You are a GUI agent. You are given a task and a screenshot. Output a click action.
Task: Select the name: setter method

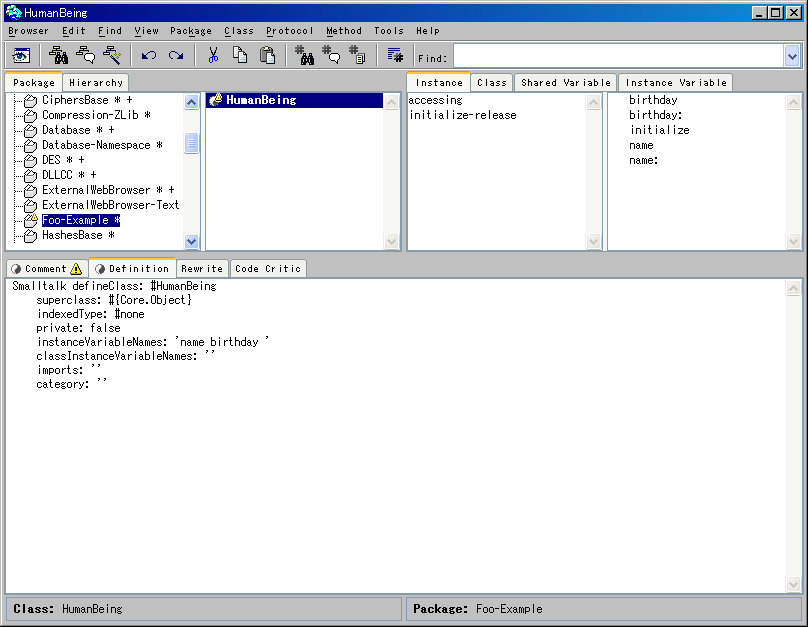pyautogui.click(x=643, y=160)
